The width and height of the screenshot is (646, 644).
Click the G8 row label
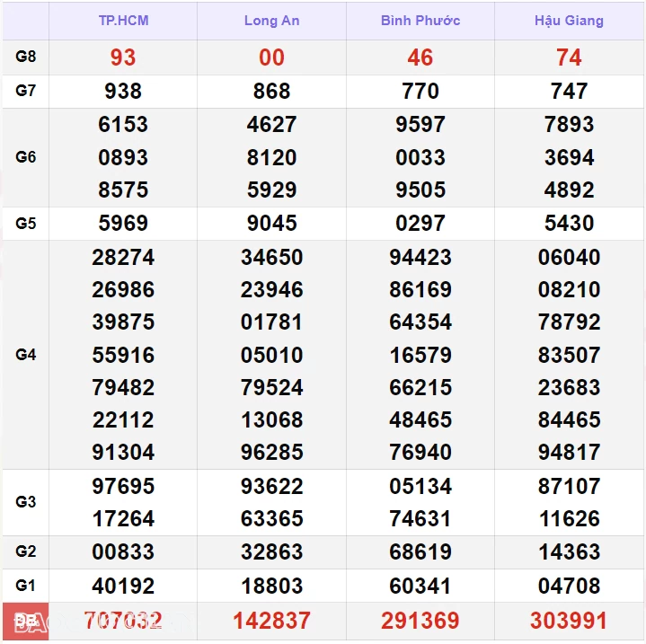pyautogui.click(x=26, y=57)
